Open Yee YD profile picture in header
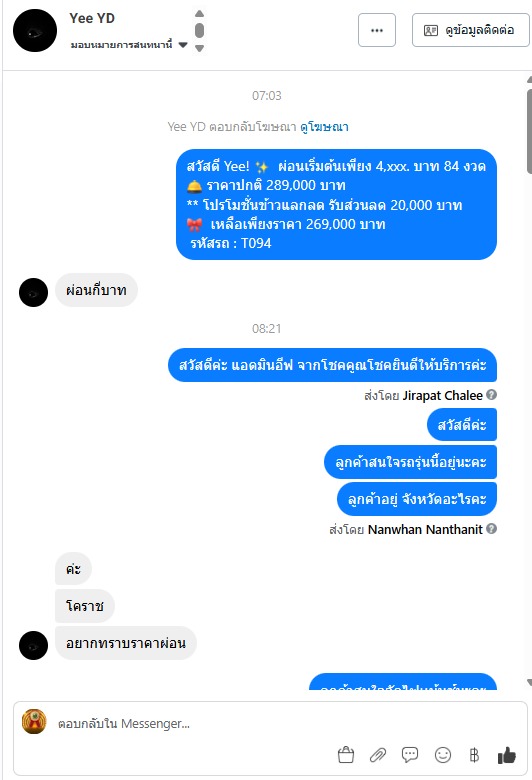The image size is (532, 780). click(35, 30)
